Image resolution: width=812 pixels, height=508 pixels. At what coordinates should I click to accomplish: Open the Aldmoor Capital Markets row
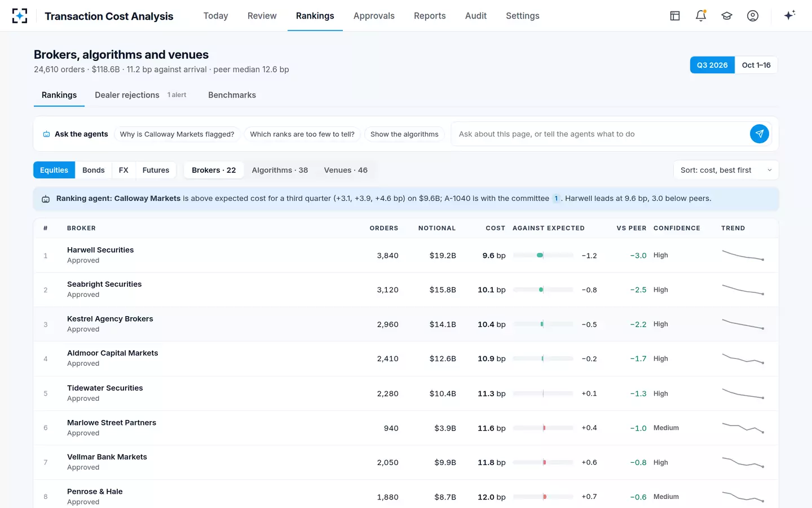tap(406, 358)
